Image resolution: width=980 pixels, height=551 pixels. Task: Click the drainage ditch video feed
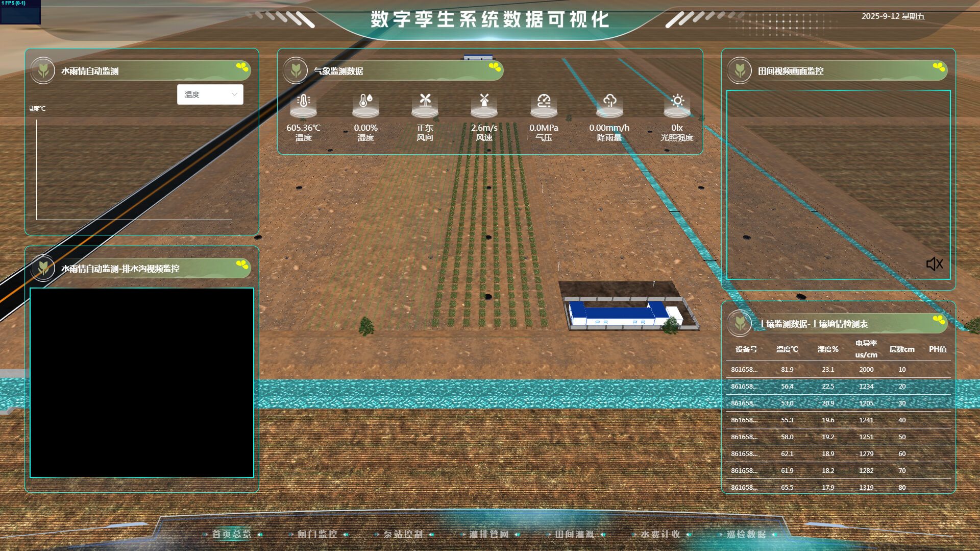[x=142, y=382]
